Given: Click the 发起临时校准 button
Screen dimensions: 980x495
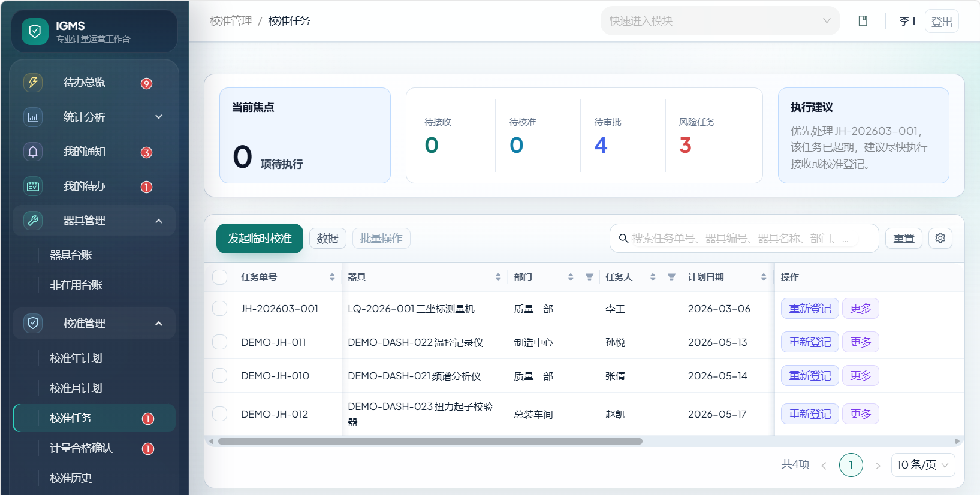Looking at the screenshot, I should (x=260, y=239).
